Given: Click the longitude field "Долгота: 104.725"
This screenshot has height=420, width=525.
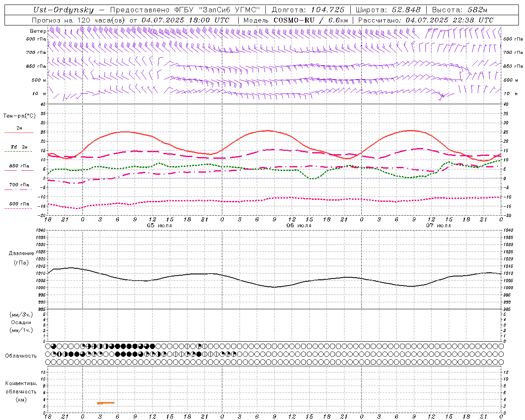Looking at the screenshot, I should [308, 10].
